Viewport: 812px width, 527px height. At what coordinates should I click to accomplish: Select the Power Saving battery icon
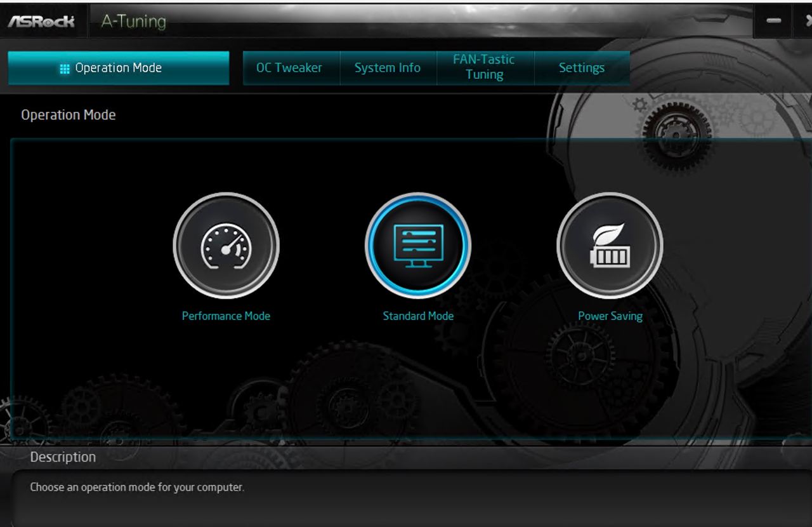610,246
